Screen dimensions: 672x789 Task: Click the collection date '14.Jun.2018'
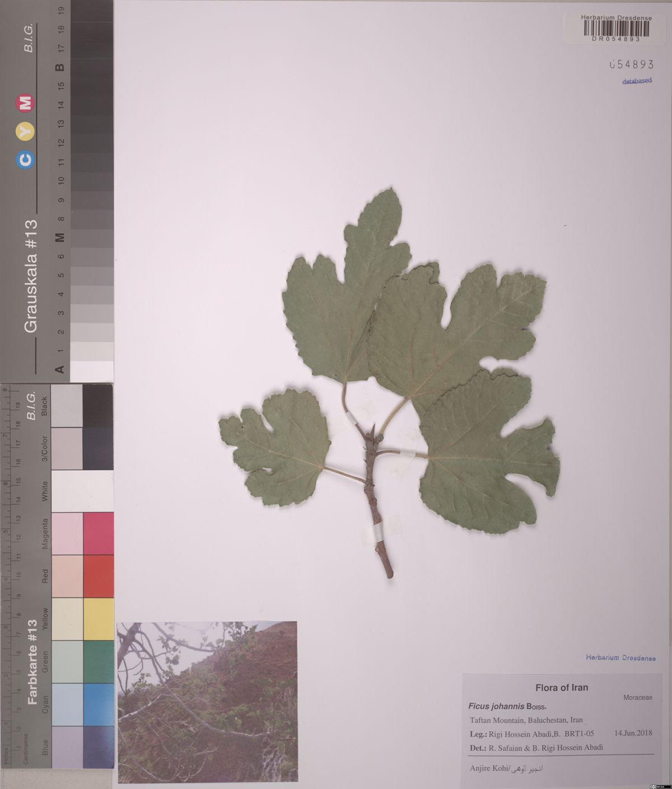[633, 733]
